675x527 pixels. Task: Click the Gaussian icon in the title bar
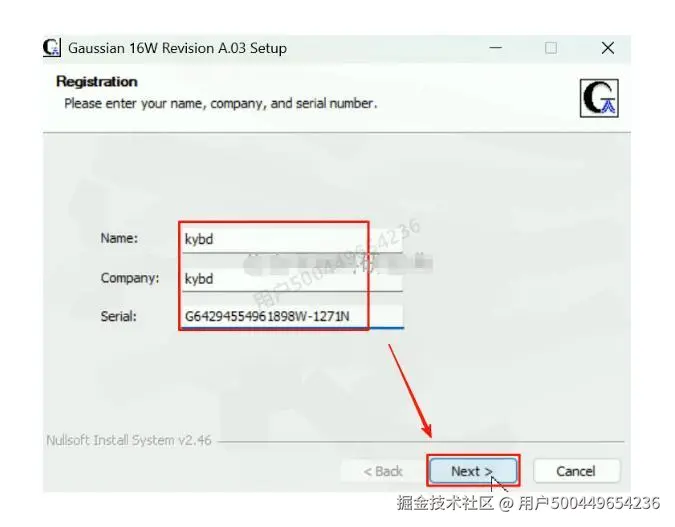click(52, 48)
